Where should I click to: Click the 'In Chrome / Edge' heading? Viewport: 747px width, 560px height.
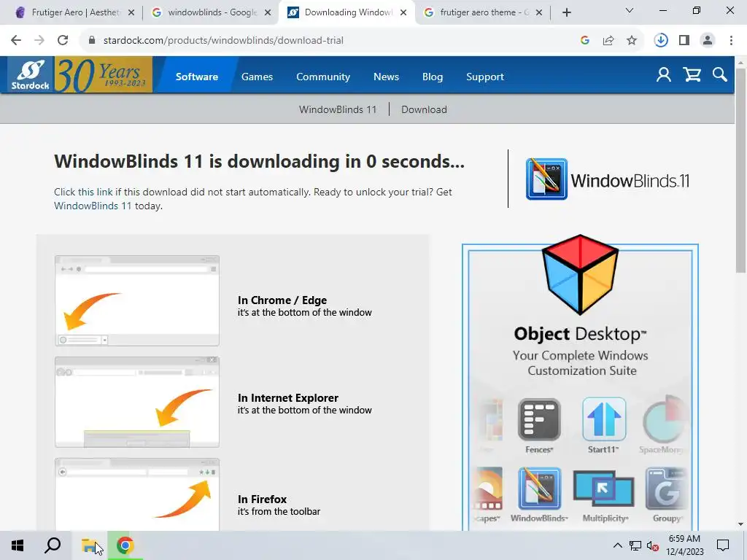[282, 300]
